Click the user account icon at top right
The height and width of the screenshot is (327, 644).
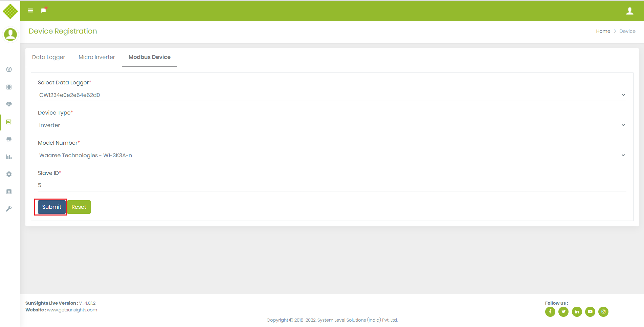[629, 11]
